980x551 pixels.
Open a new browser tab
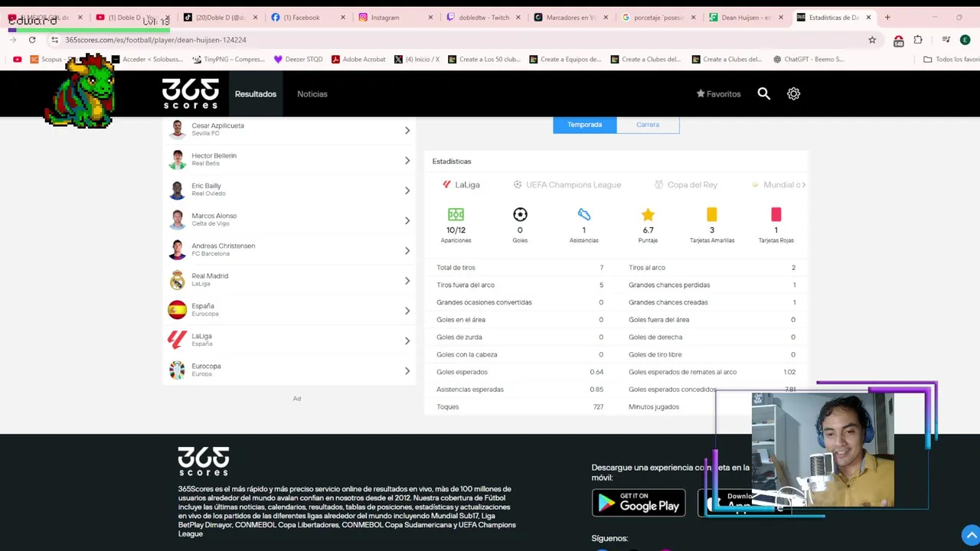click(887, 17)
